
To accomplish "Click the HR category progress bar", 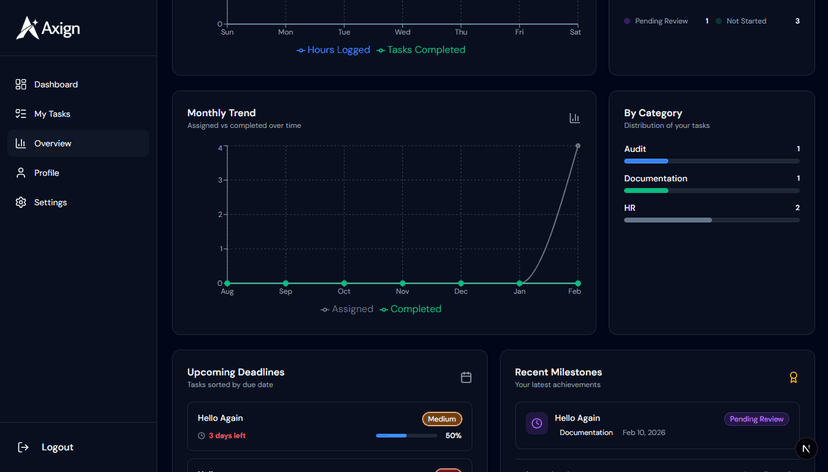I will tap(711, 220).
